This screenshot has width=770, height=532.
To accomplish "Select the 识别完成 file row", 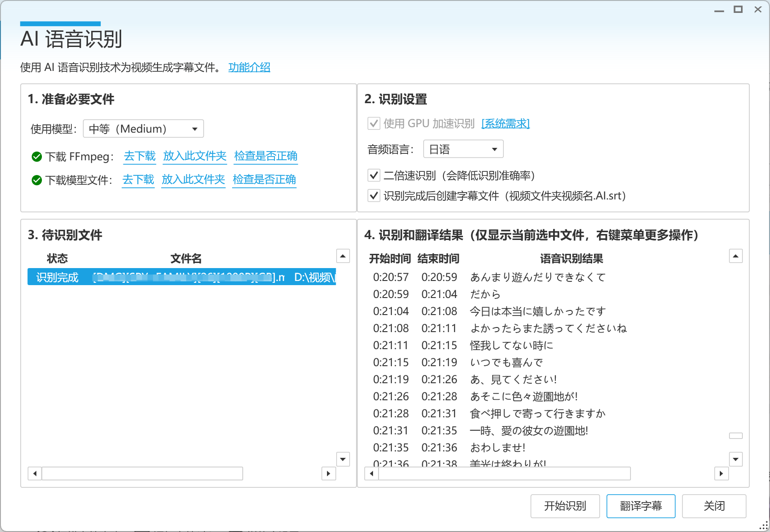I will pyautogui.click(x=181, y=277).
